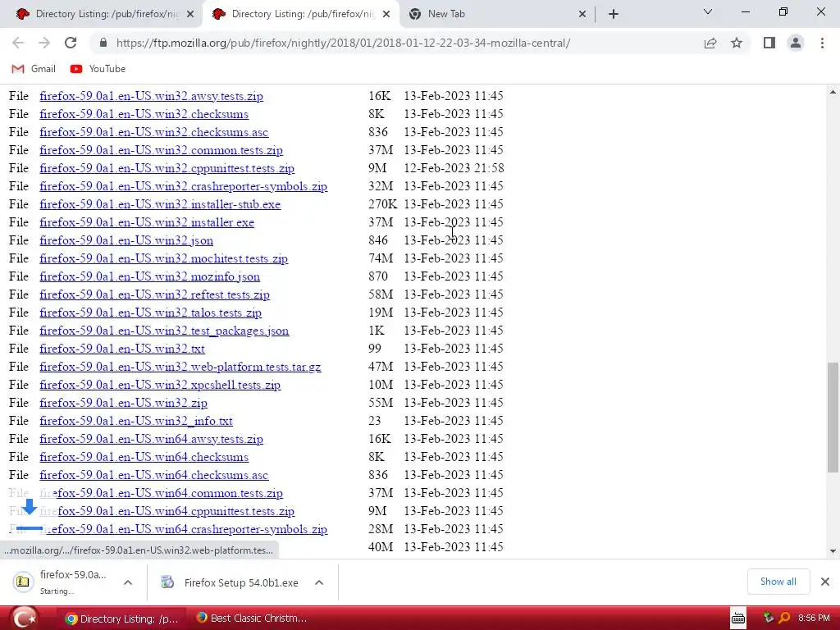840x630 pixels.
Task: Click the scrollbar down arrow
Action: [833, 550]
